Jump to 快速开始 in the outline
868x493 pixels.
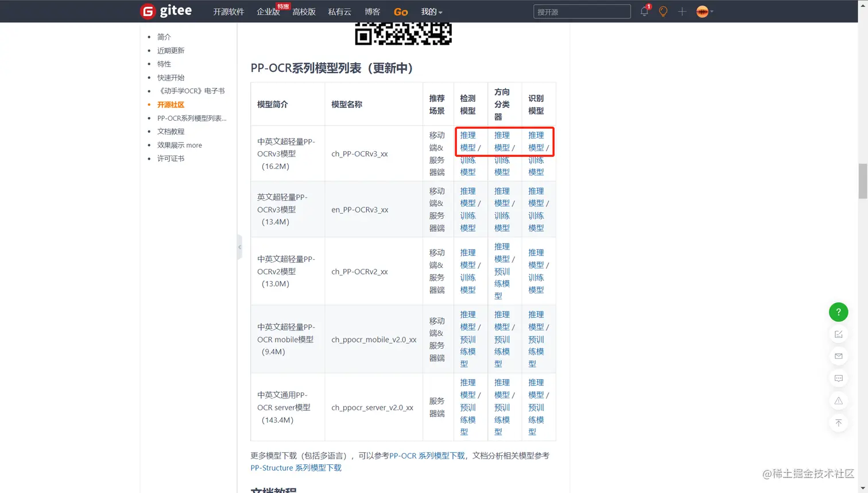coord(171,78)
